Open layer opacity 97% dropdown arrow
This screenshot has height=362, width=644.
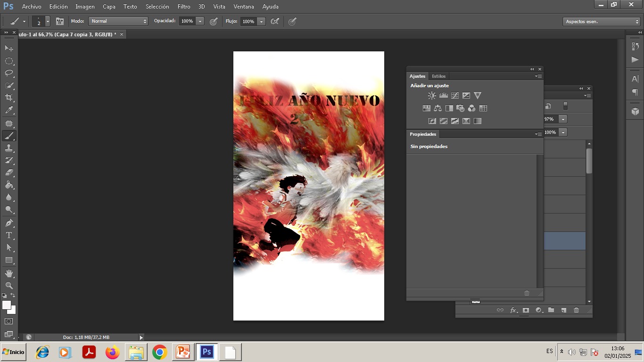562,119
